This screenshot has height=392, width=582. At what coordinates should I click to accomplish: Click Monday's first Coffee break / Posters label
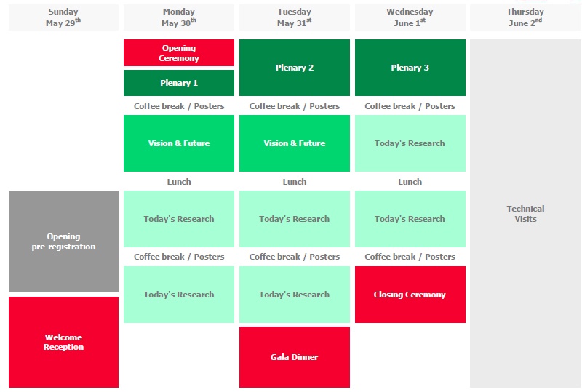[x=179, y=106]
